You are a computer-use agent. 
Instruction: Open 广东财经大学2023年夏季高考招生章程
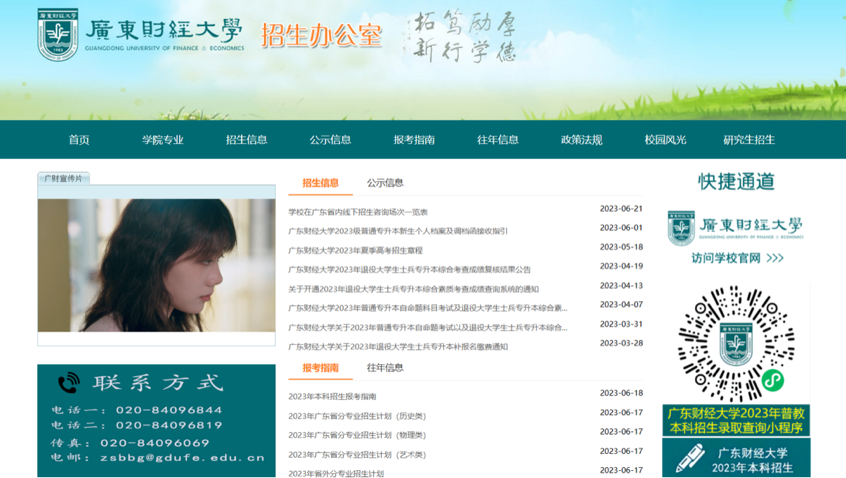(355, 250)
